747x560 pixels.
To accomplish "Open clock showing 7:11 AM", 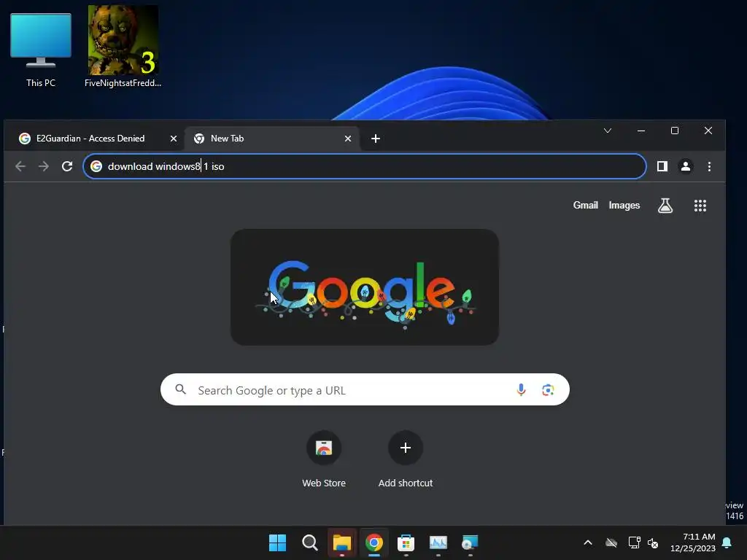I will 693,542.
